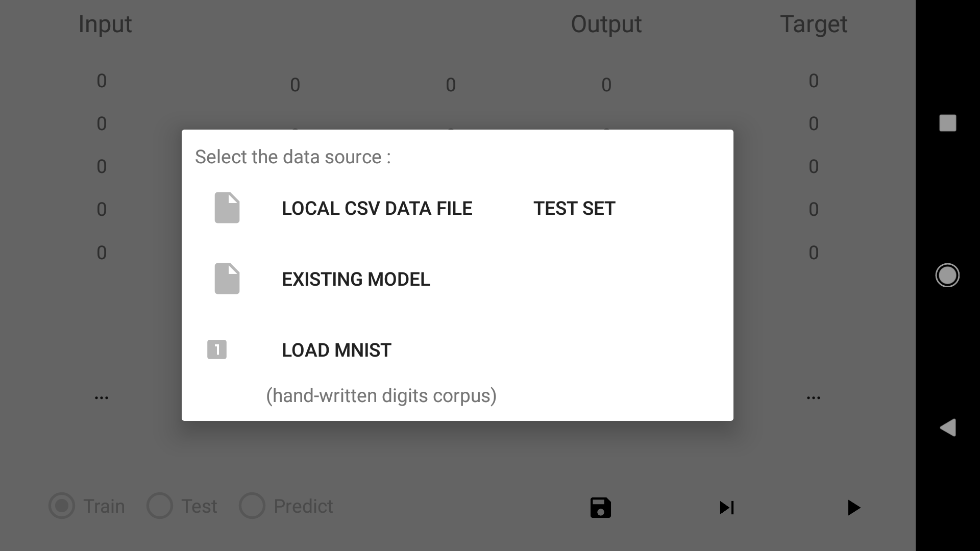This screenshot has width=980, height=551.
Task: Select the Predict radio button
Action: pyautogui.click(x=252, y=506)
